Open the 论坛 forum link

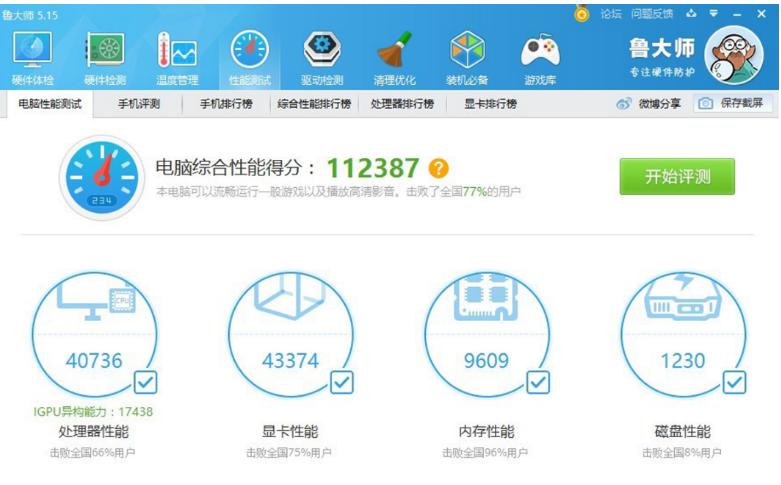(x=611, y=14)
